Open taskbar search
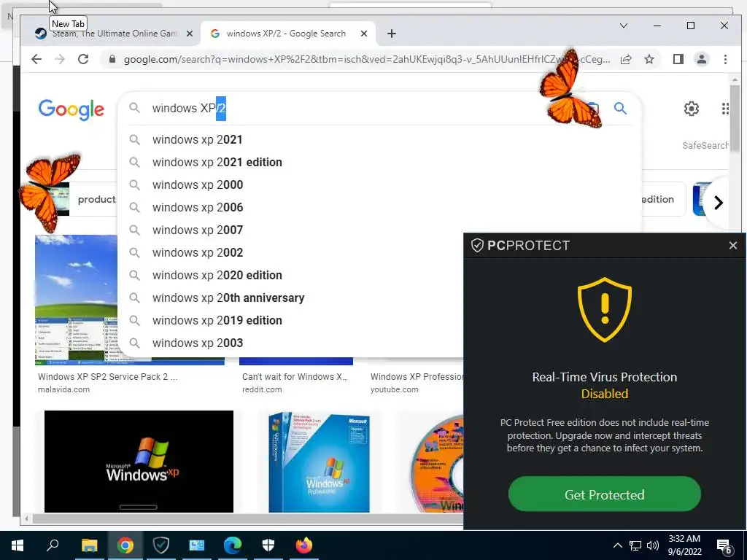 pyautogui.click(x=53, y=545)
